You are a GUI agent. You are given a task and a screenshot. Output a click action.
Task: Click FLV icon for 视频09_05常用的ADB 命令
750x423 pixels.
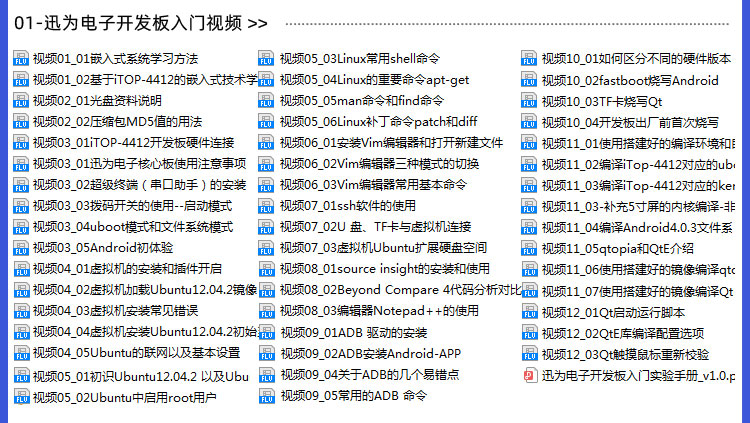(267, 396)
